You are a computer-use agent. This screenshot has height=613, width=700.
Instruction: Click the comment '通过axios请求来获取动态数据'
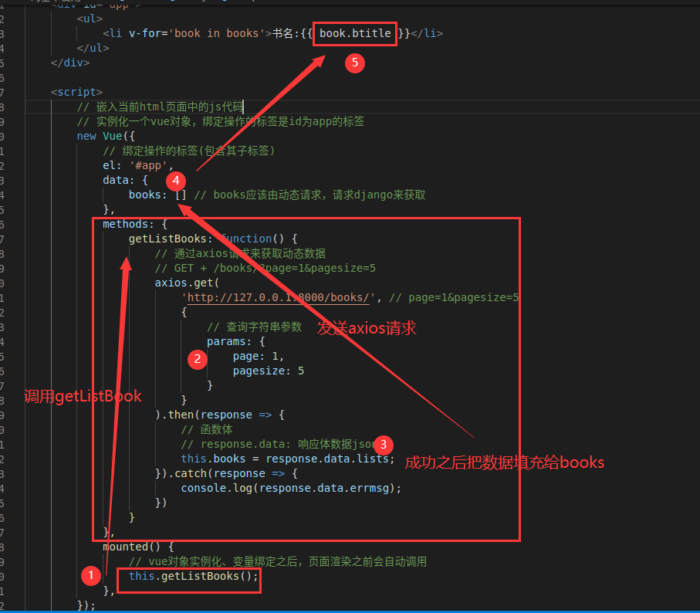[240, 253]
